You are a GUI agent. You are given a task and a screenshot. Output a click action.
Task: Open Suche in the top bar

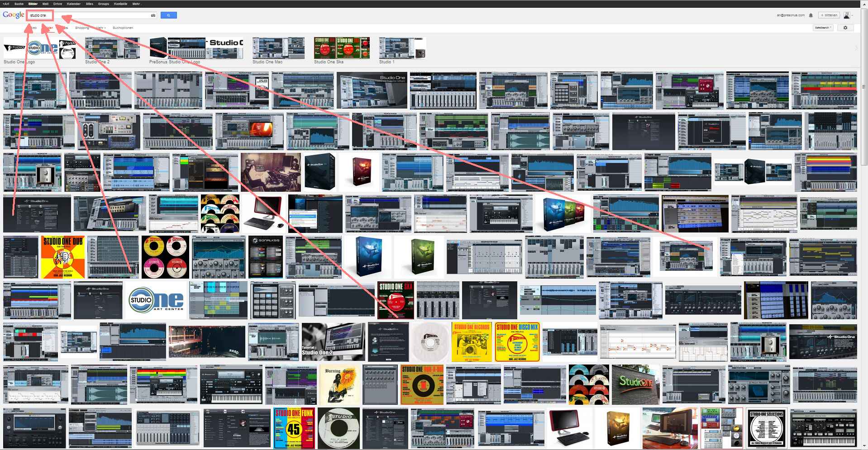(19, 4)
